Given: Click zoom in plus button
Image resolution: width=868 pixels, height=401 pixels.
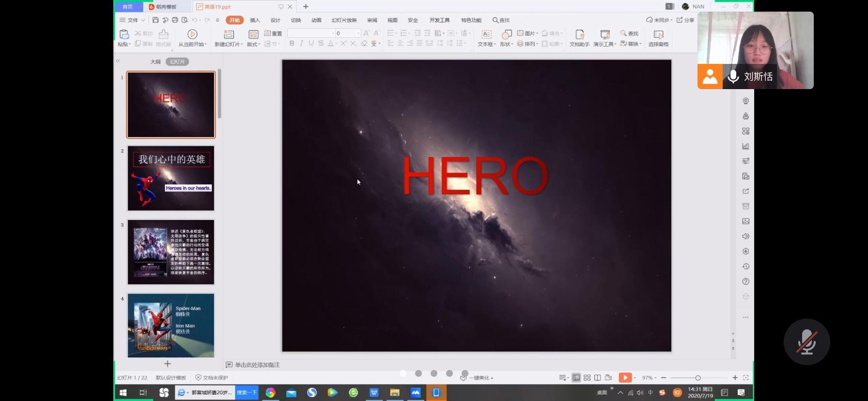Looking at the screenshot, I should pyautogui.click(x=735, y=378).
